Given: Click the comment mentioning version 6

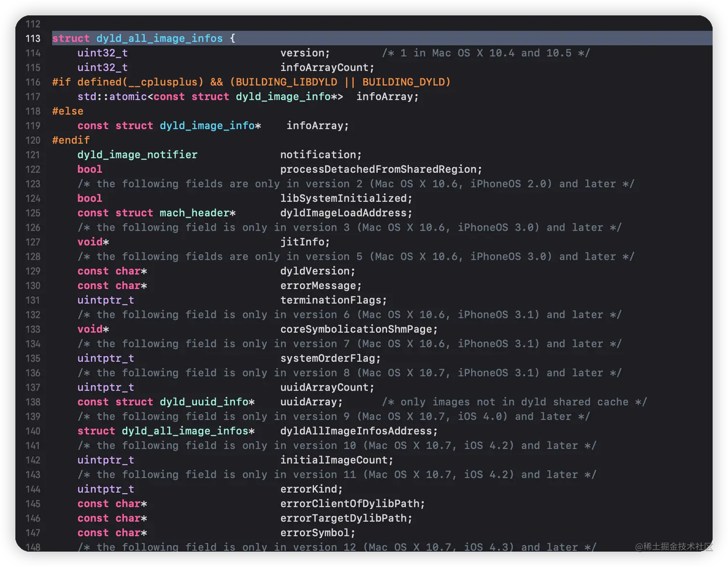Looking at the screenshot, I should (x=350, y=315).
